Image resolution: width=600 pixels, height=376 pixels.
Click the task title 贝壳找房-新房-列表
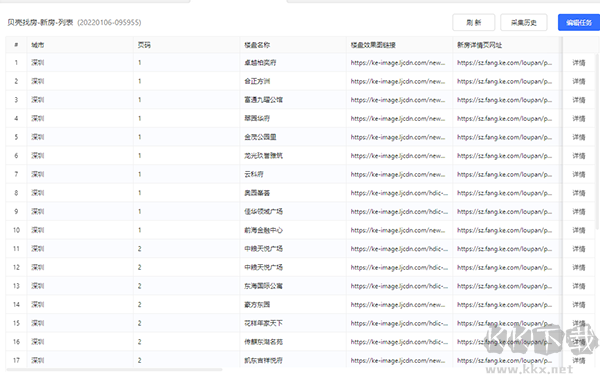point(40,23)
